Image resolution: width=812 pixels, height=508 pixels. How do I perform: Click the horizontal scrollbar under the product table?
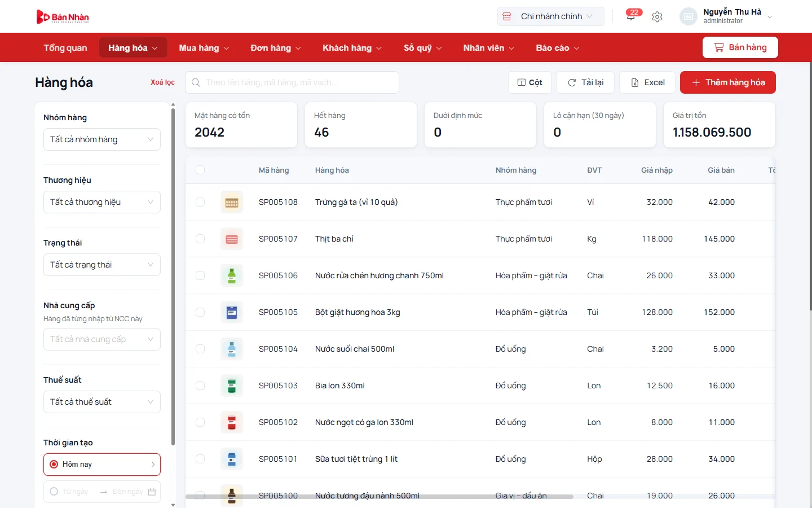[x=379, y=497]
